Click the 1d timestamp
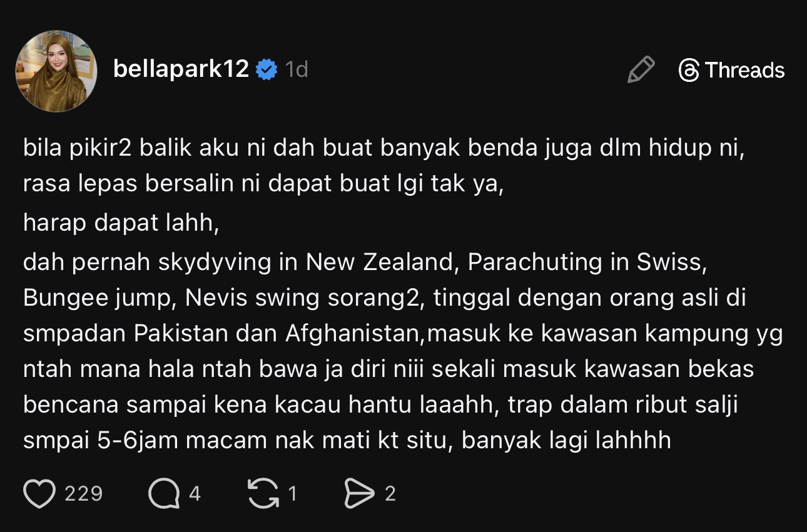807x532 pixels. click(x=297, y=69)
